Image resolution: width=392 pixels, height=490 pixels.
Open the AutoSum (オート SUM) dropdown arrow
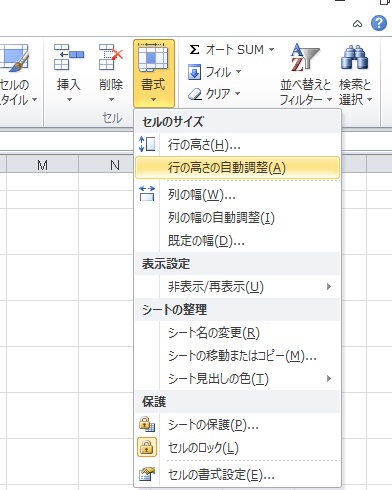tap(272, 50)
